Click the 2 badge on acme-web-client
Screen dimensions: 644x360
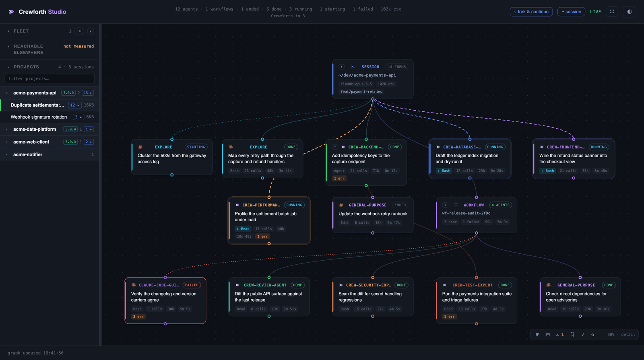tap(89, 142)
